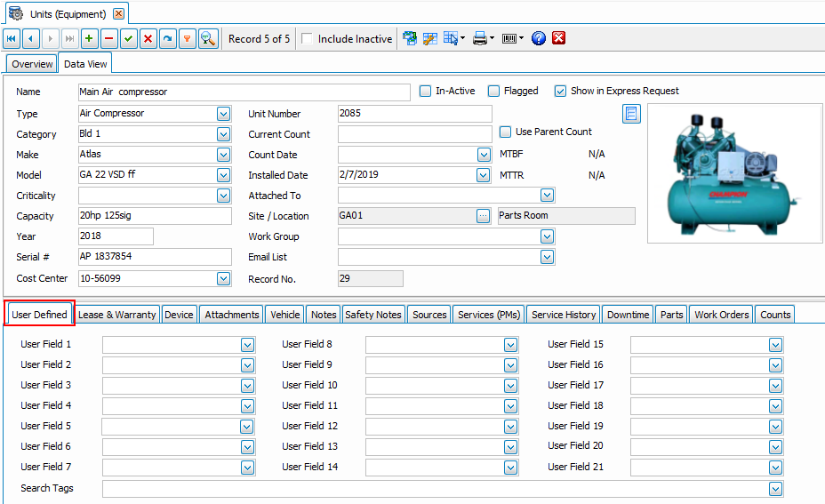Delete record with red minus icon
Screen dimensions: 825x504
[109, 38]
